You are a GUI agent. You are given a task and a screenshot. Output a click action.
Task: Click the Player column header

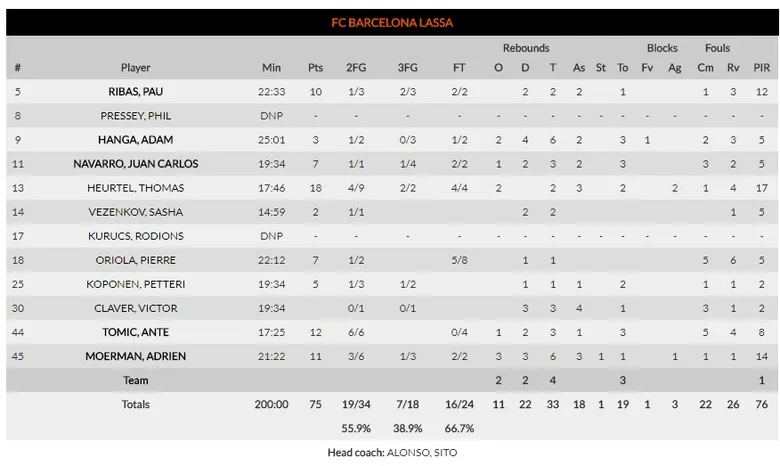tap(136, 68)
